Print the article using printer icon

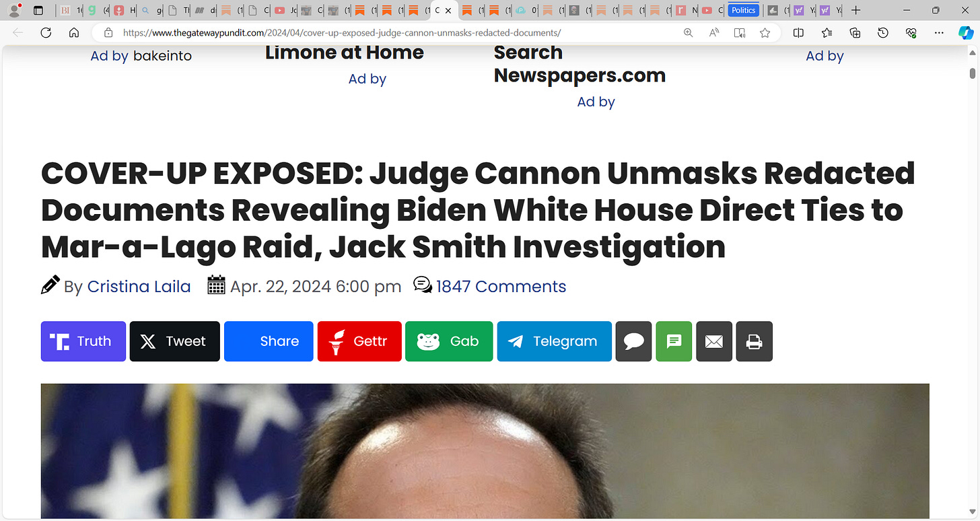pos(755,341)
